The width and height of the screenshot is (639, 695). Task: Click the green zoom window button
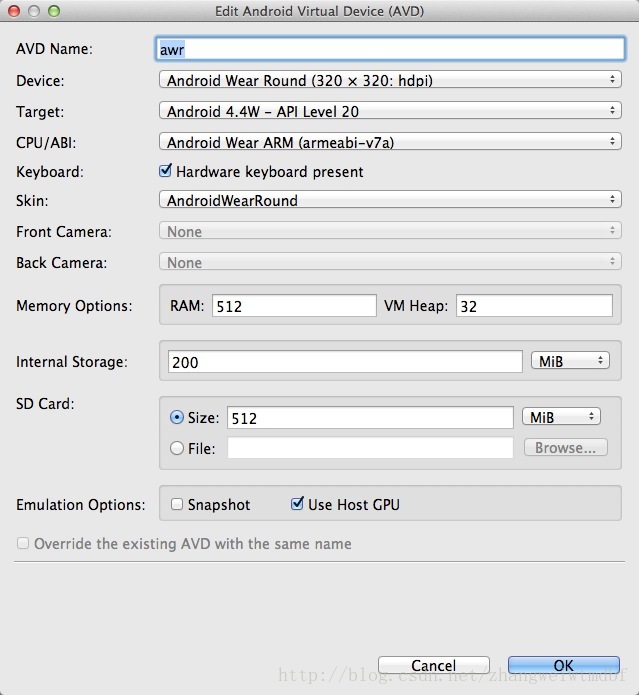click(54, 11)
